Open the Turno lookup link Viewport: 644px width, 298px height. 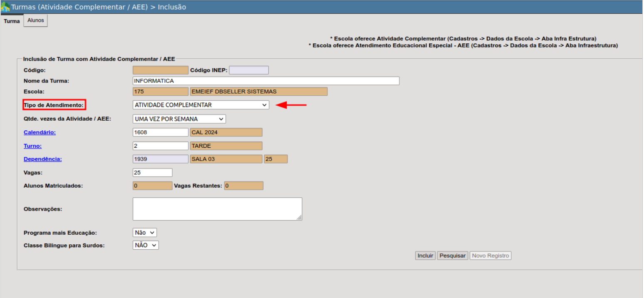32,146
